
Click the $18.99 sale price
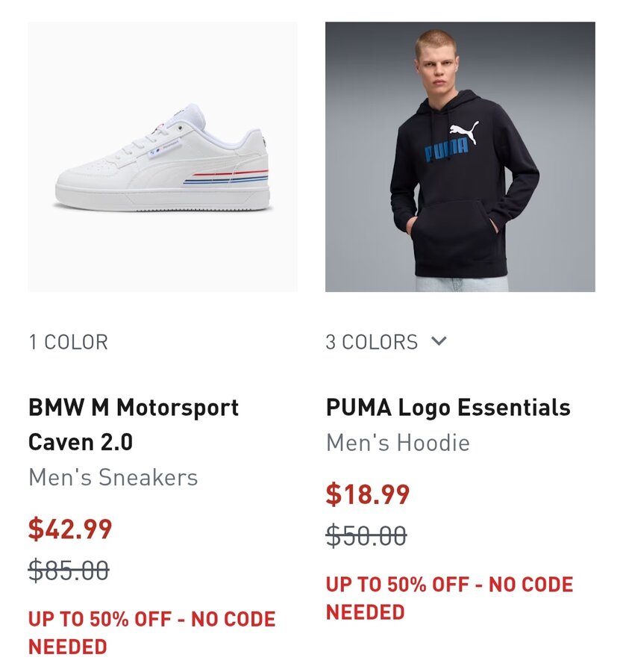click(368, 494)
